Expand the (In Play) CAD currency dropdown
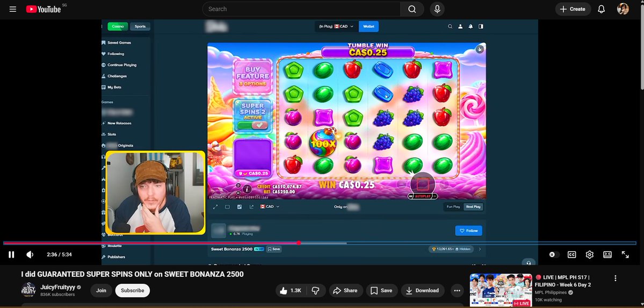Viewport: 644px width, 308px height. (336, 26)
